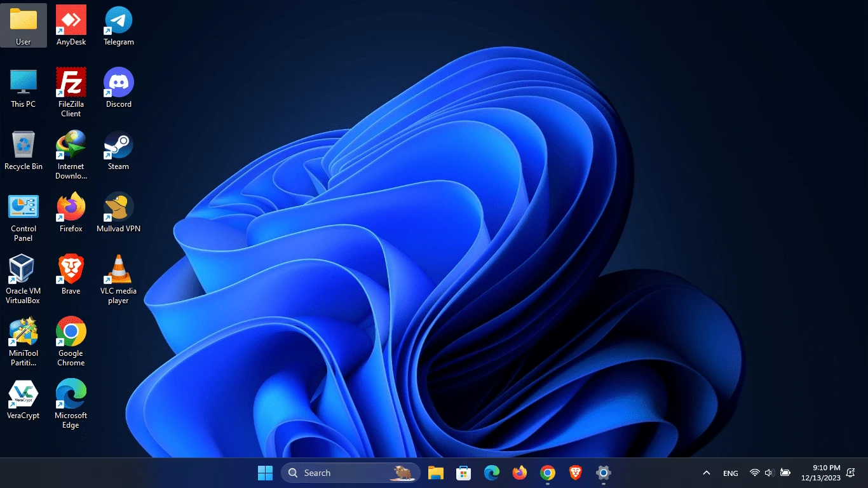Launch Mullvad VPN
This screenshot has height=488, width=868.
pyautogui.click(x=118, y=208)
